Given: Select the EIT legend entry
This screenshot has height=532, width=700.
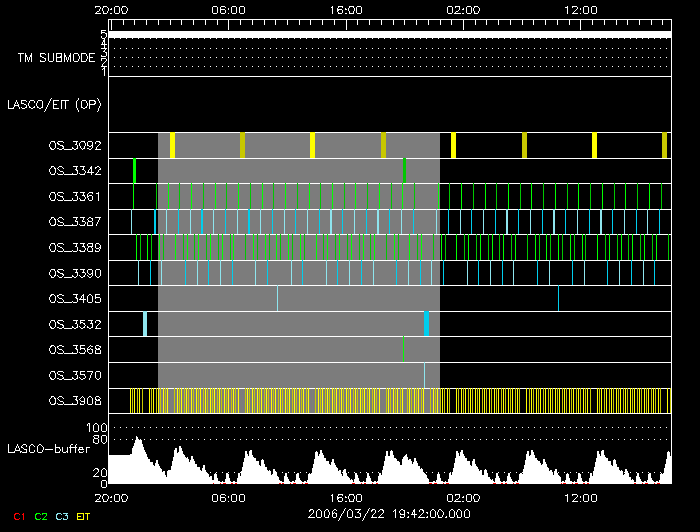Looking at the screenshot, I should (84, 516).
